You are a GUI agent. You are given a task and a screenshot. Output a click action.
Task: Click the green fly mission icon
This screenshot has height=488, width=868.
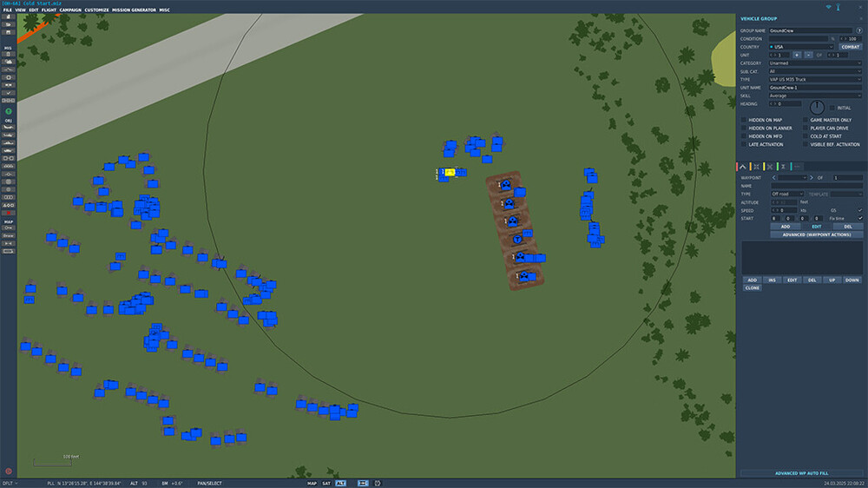tap(9, 111)
